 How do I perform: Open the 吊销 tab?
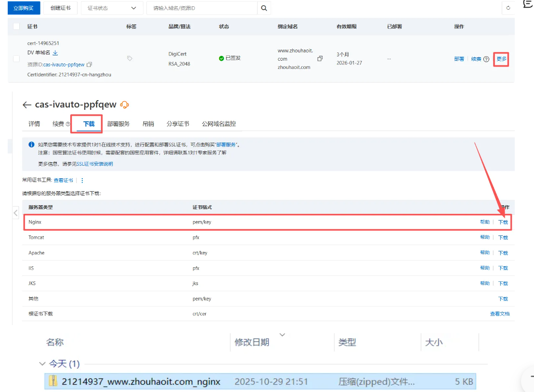click(148, 124)
